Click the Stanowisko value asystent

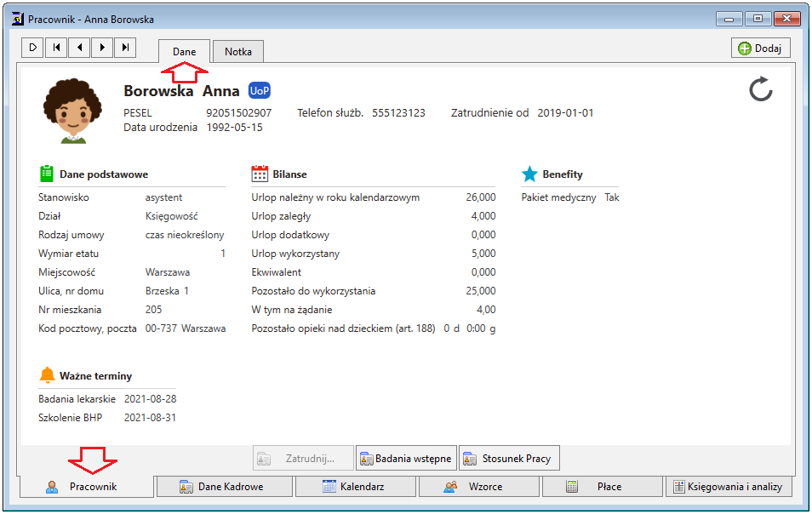(163, 197)
